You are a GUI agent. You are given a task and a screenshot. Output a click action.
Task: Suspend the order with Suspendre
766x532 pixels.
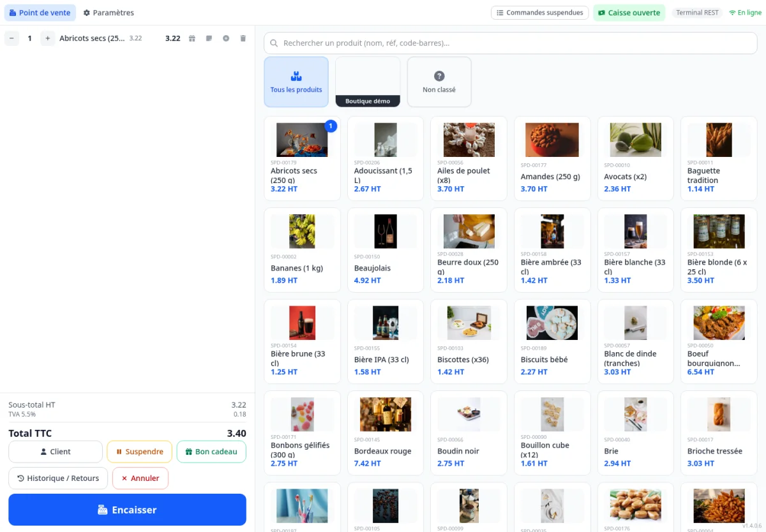[x=139, y=452]
